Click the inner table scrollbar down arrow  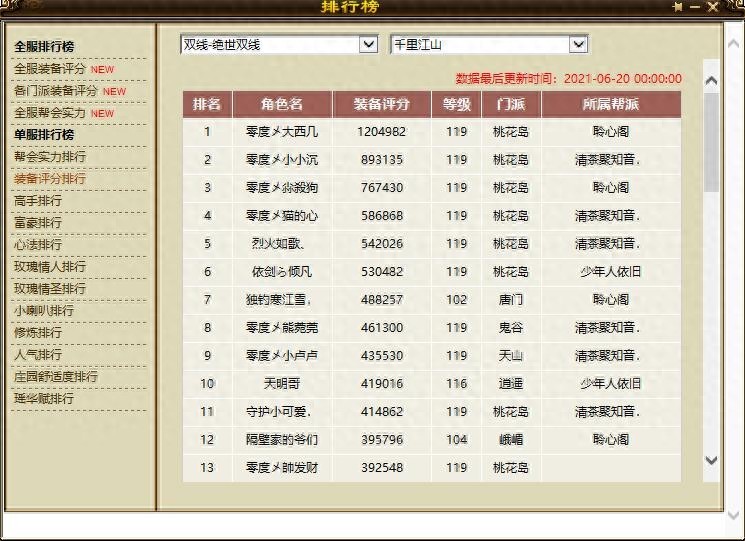coord(711,460)
